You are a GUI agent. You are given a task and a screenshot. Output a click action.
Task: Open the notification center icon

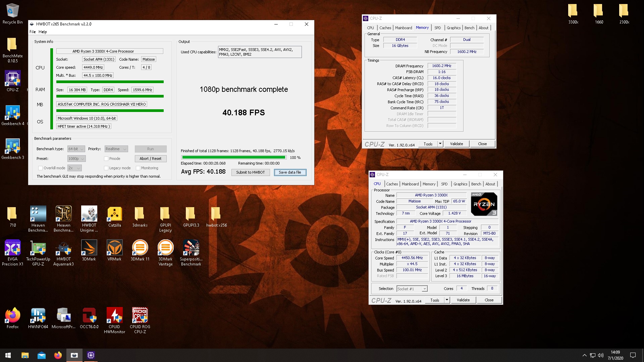[633, 355]
